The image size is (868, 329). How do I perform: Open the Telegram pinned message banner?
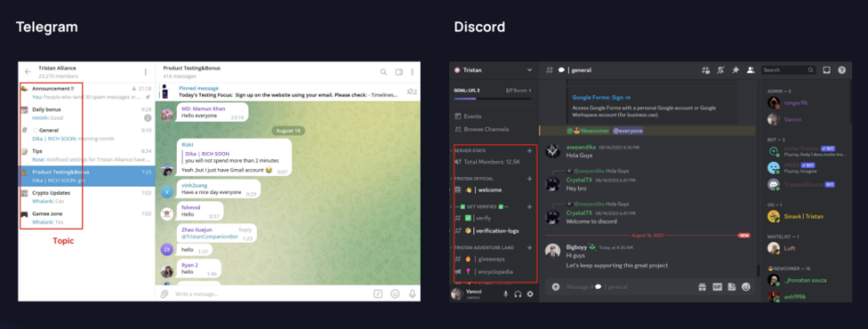coord(288,91)
